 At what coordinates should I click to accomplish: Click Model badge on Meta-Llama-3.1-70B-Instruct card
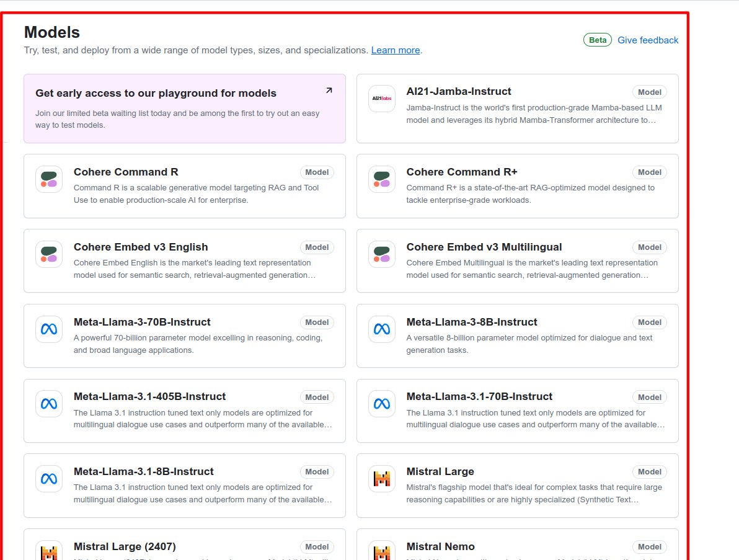(x=650, y=398)
